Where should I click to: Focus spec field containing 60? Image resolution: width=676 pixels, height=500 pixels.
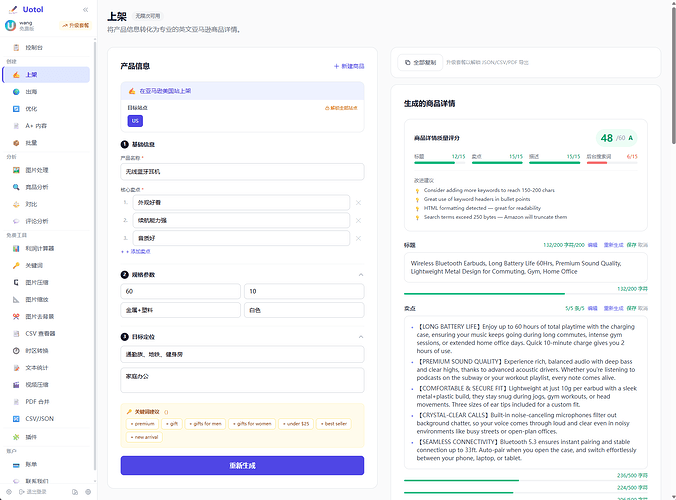pyautogui.click(x=180, y=291)
